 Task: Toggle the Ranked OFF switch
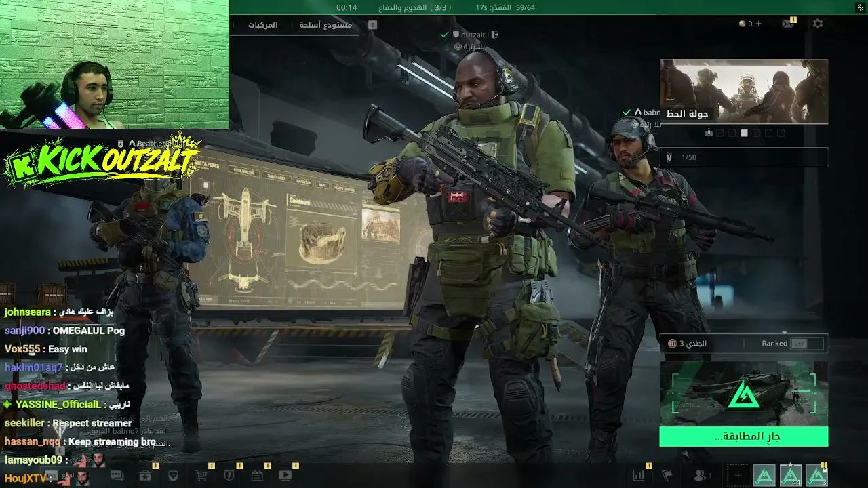[807, 344]
